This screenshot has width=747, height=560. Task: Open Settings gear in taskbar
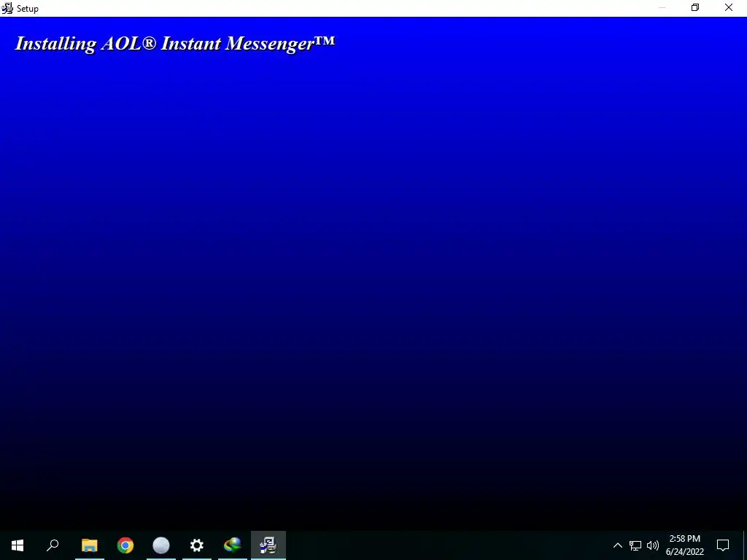click(197, 545)
